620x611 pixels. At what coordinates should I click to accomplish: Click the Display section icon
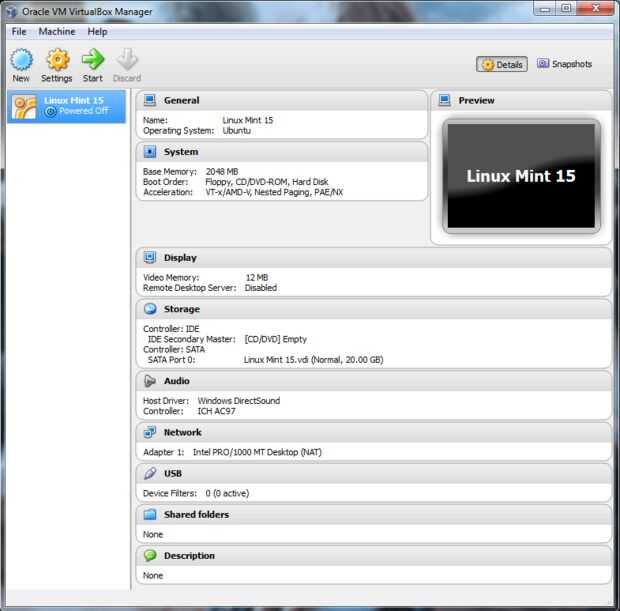pyautogui.click(x=149, y=257)
